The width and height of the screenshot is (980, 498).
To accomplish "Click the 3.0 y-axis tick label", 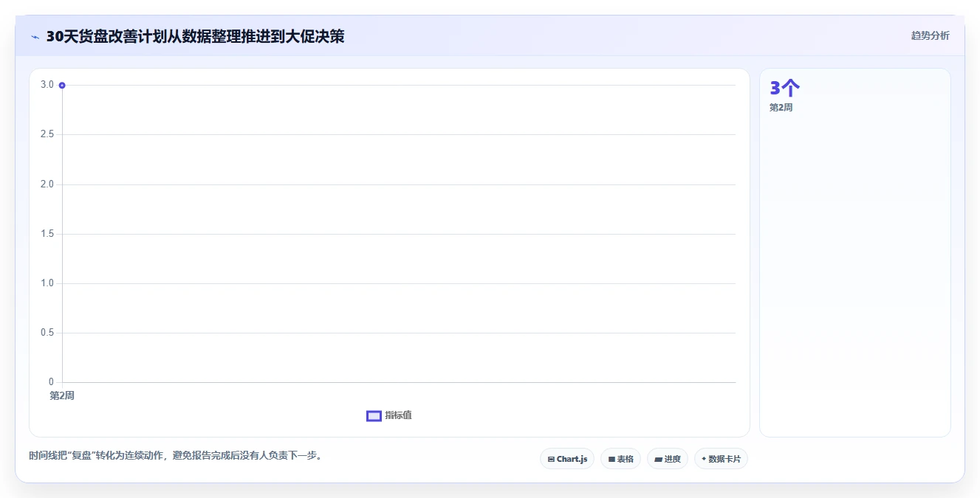I will [47, 85].
